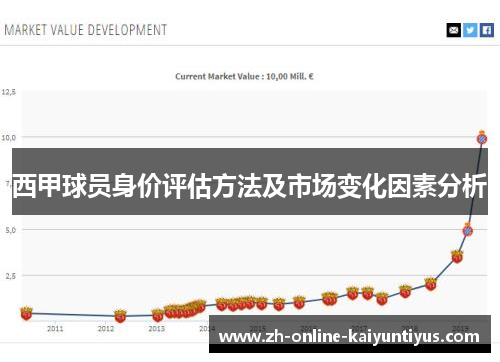Click the first data point before 2011
The width and height of the screenshot is (500, 362).
point(26,313)
